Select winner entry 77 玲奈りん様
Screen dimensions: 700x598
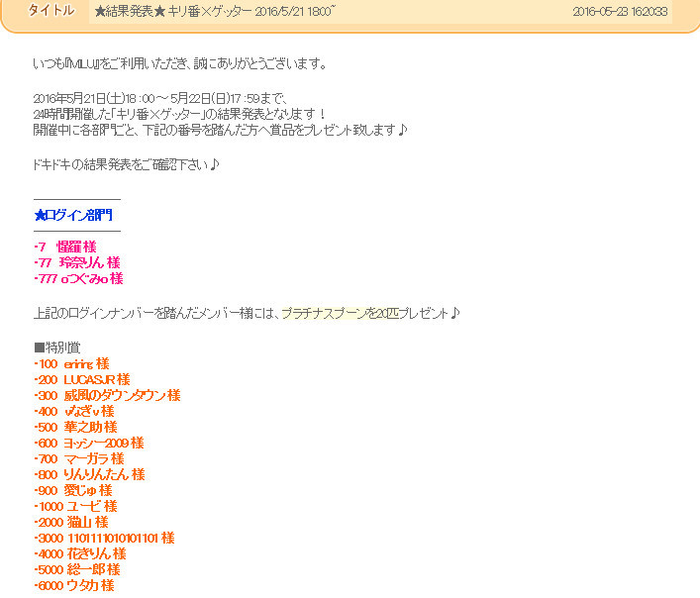pyautogui.click(x=77, y=262)
